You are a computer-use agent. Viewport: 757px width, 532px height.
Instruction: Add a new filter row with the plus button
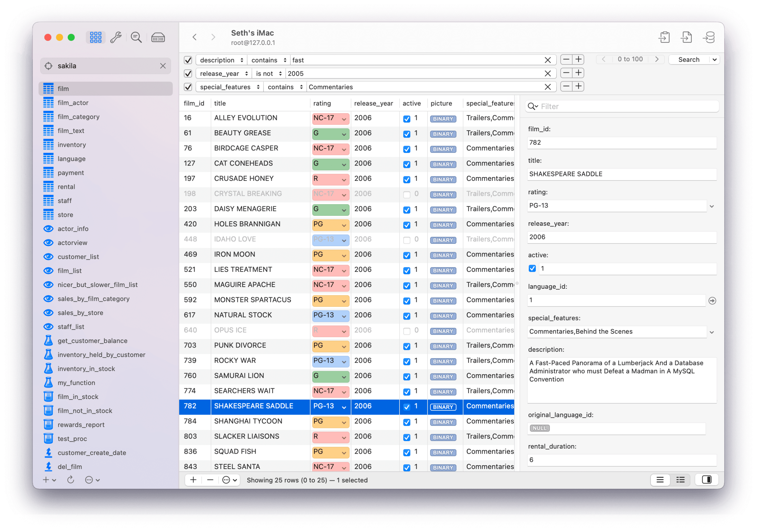[578, 59]
